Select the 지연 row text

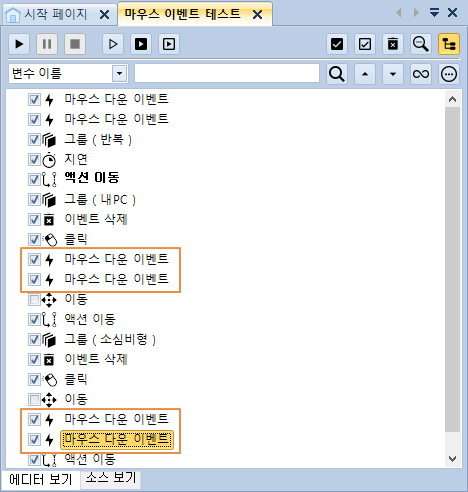point(76,159)
